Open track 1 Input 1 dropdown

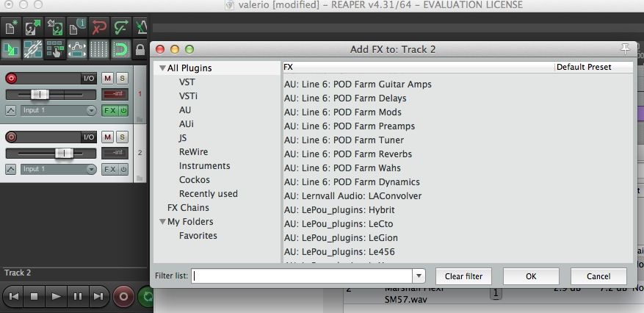point(59,110)
